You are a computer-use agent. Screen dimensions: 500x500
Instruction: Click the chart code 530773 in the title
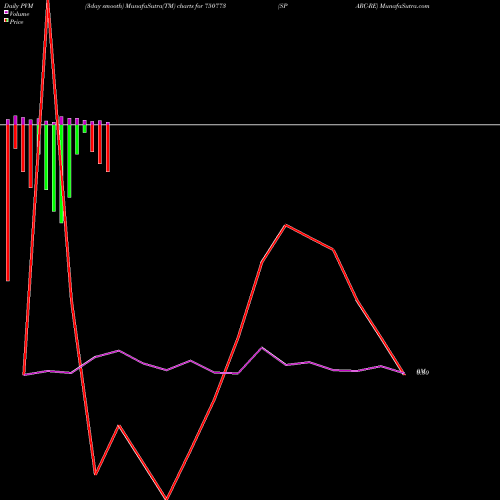pos(215,6)
